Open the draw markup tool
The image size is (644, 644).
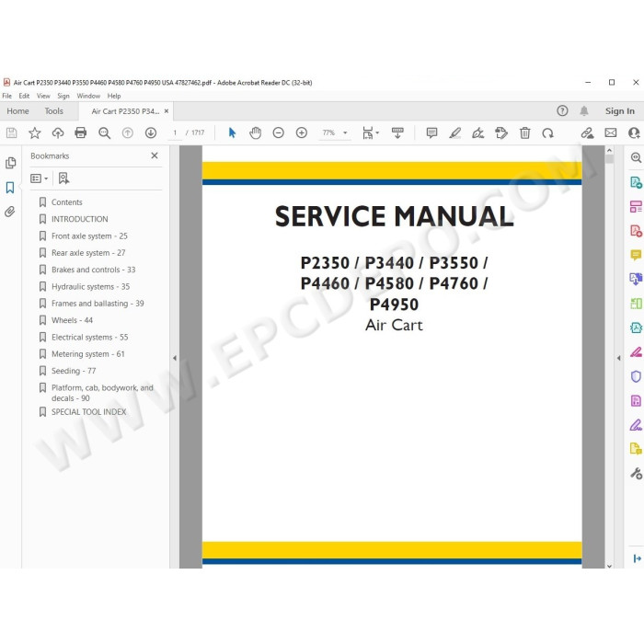click(x=478, y=133)
